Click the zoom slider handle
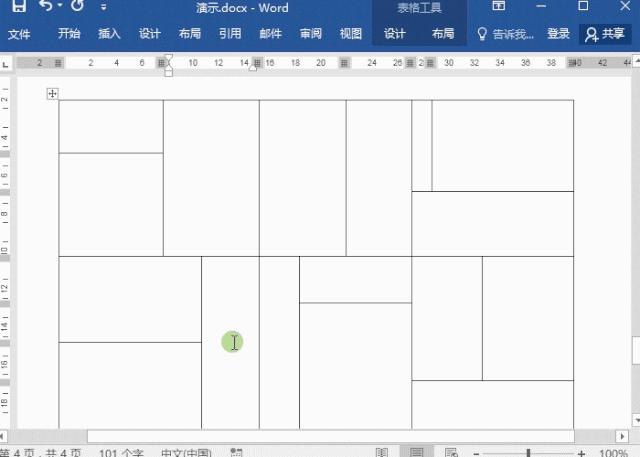 pos(528,453)
